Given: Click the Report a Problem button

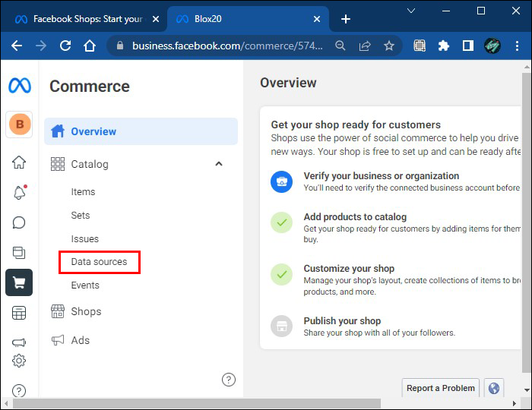Looking at the screenshot, I should point(441,388).
